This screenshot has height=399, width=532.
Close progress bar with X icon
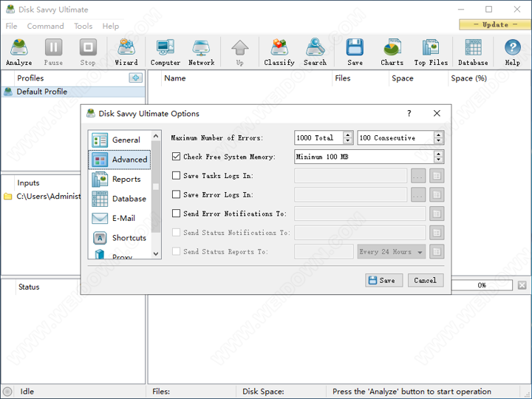[522, 285]
